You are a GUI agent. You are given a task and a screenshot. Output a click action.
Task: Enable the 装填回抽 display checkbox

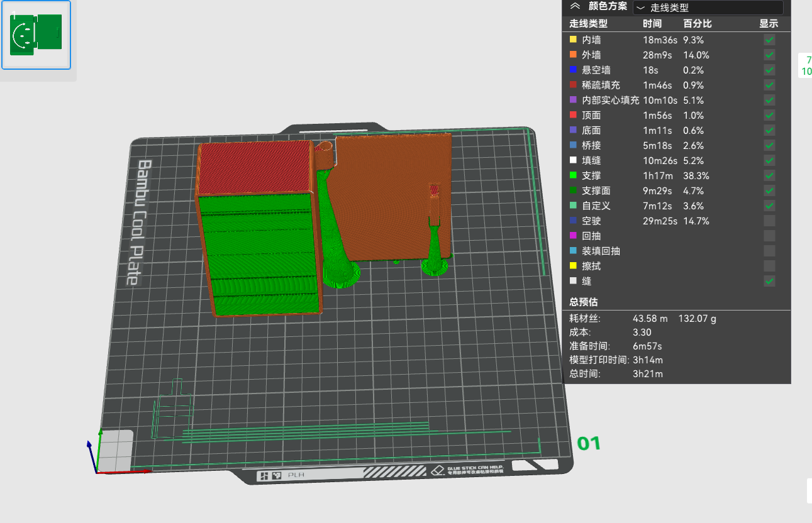(x=769, y=251)
